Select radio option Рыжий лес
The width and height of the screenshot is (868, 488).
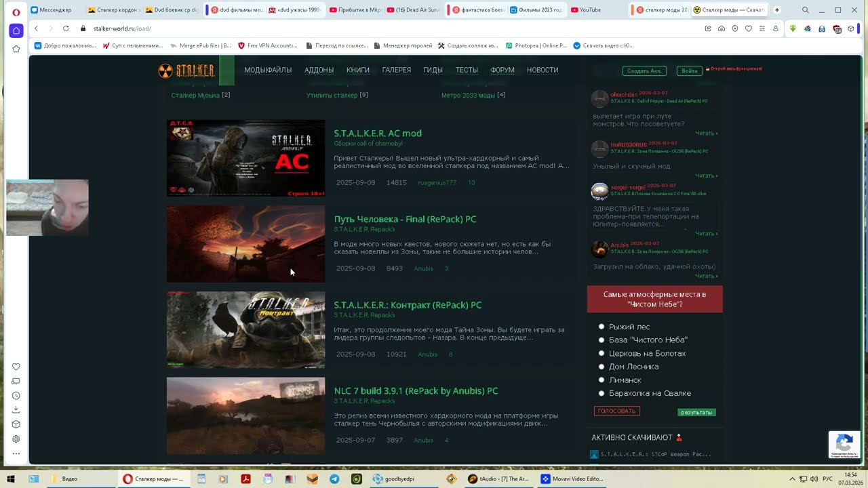tap(601, 327)
